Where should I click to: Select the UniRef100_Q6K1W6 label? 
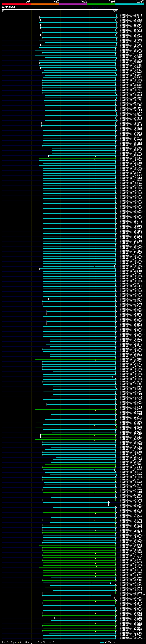pyautogui.click(x=131, y=58)
